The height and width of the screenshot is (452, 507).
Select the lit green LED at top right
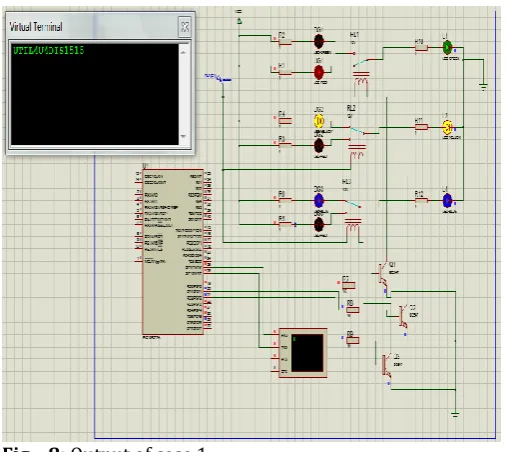point(447,47)
